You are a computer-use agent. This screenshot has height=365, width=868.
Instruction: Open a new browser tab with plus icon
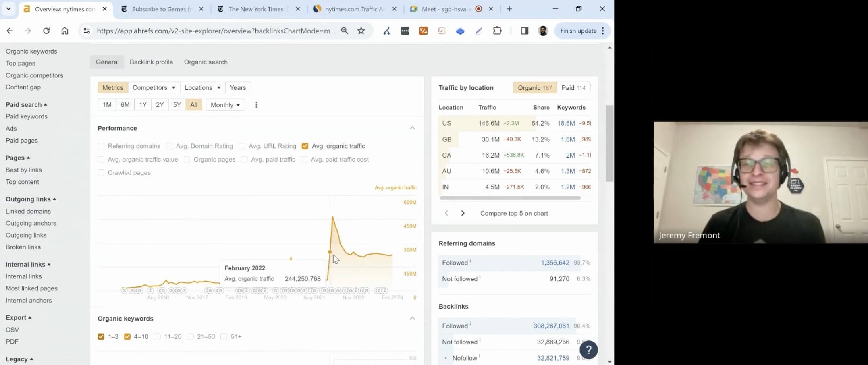pos(509,9)
